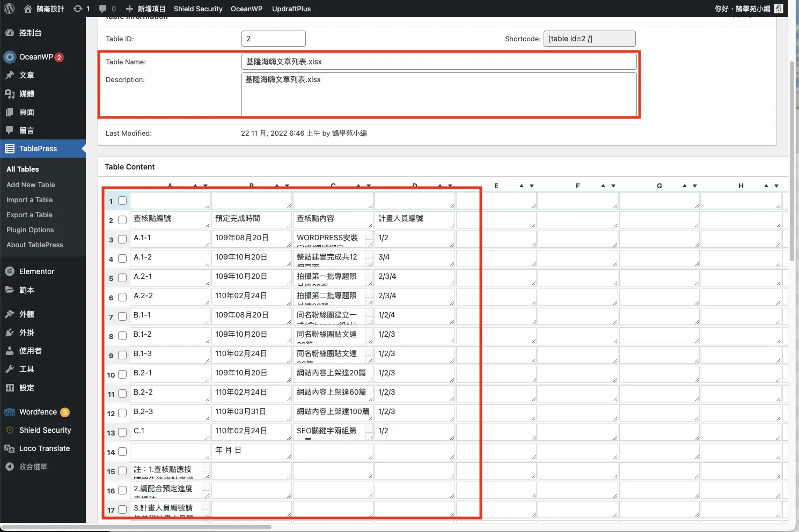
Task: Click the Table Name input field
Action: (439, 62)
